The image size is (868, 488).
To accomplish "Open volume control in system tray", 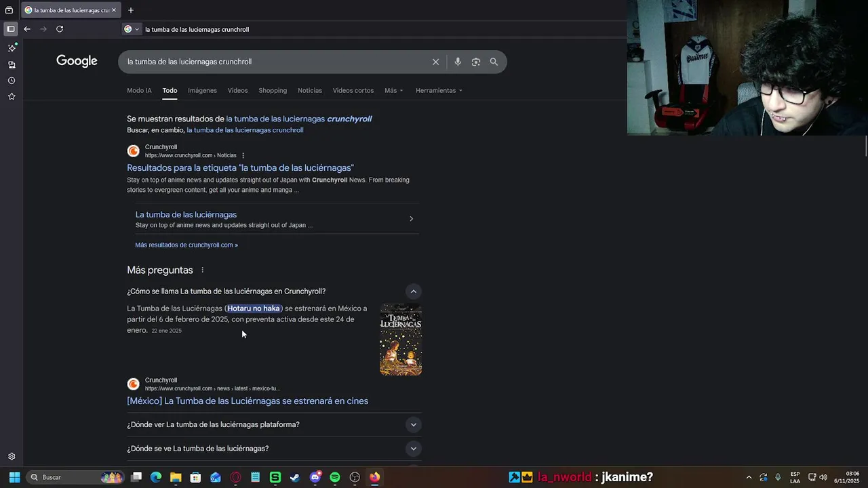I will pos(823,477).
